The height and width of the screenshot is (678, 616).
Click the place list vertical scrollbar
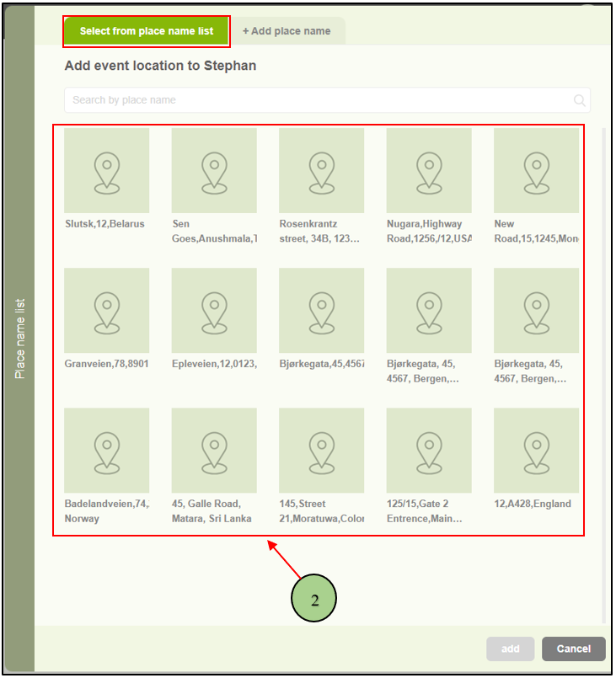(x=601, y=337)
